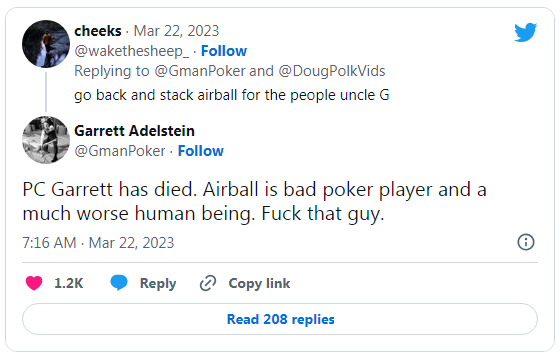
Task: Click the Mar 22, 2023 date beside cheeks
Action: tap(176, 31)
